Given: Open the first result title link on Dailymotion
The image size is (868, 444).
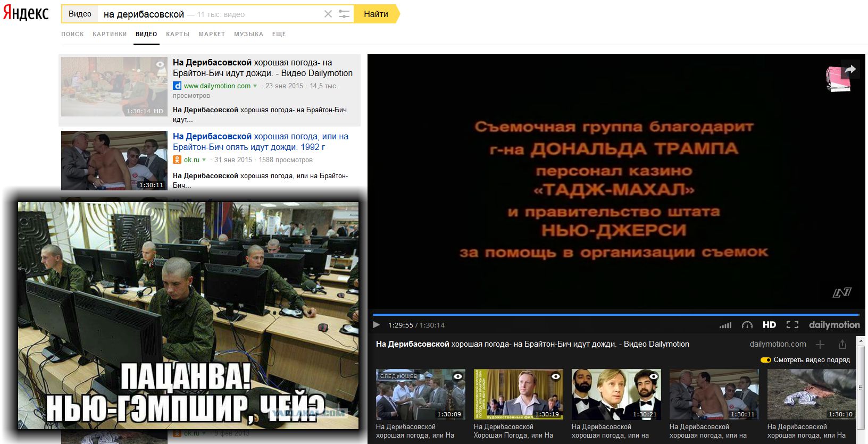Looking at the screenshot, I should [263, 68].
